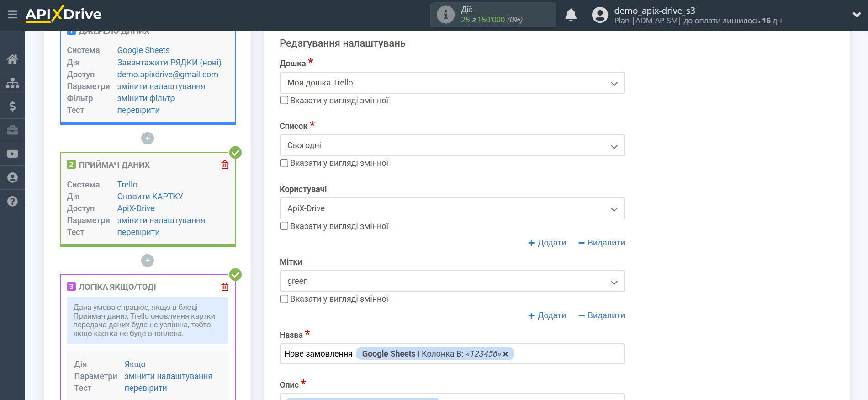Viewport: 868px width, 400px height.
Task: Open the Користувачі dropdown
Action: 452,208
